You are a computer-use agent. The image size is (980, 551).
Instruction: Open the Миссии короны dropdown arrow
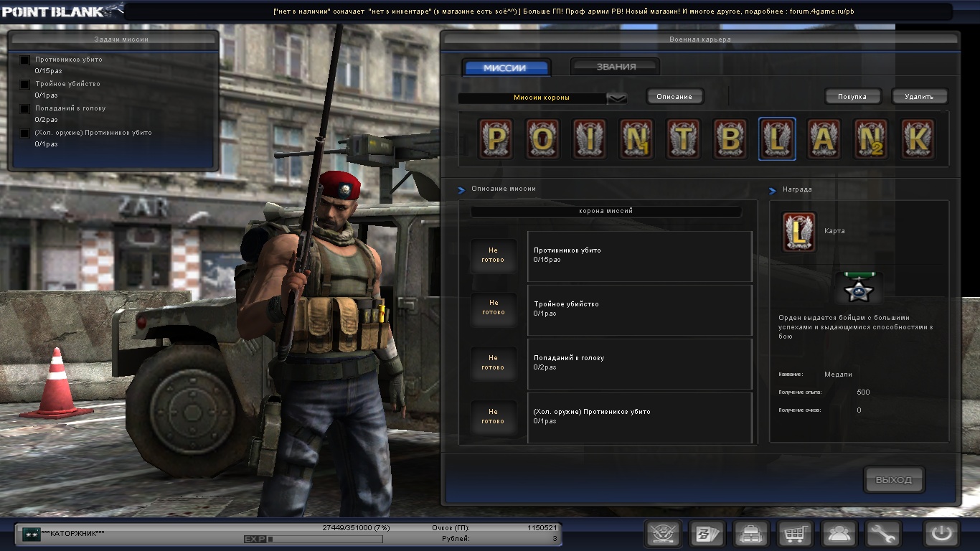pos(617,98)
